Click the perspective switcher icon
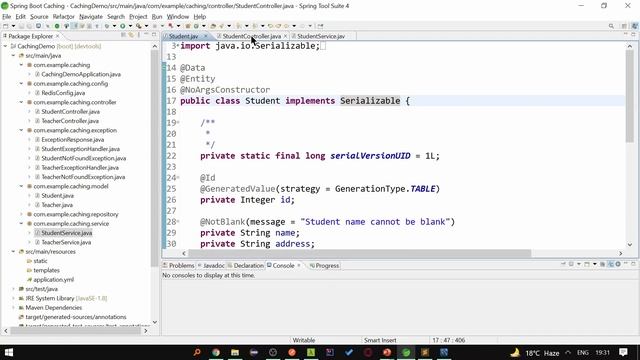The height and width of the screenshot is (360, 640). (624, 26)
